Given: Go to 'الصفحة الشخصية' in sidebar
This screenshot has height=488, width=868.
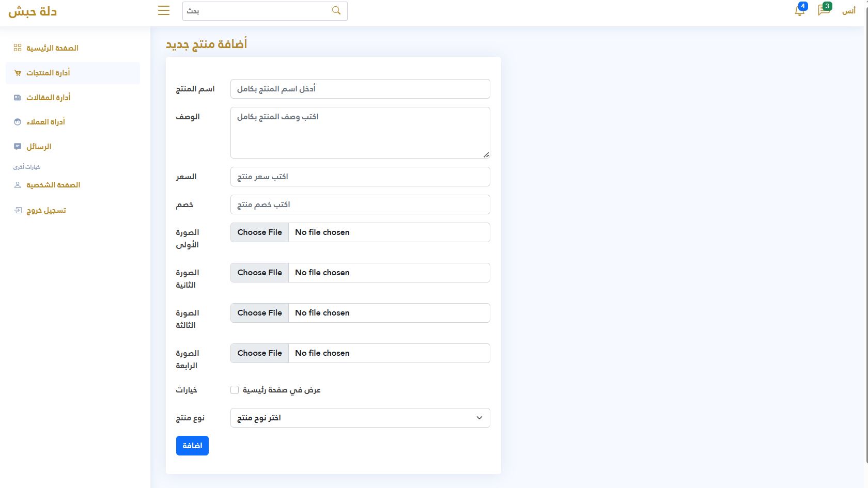Looking at the screenshot, I should (53, 185).
